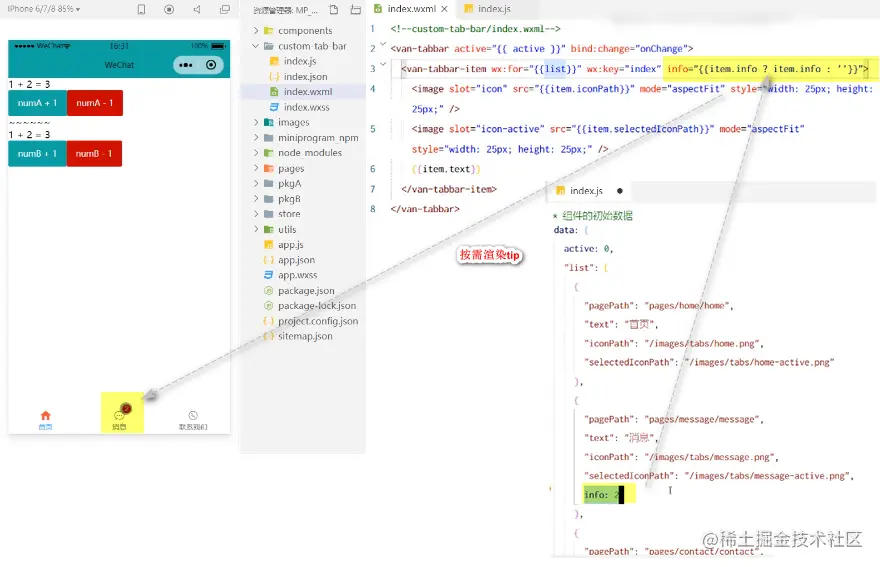Click new file icon in explorer header

333,10
